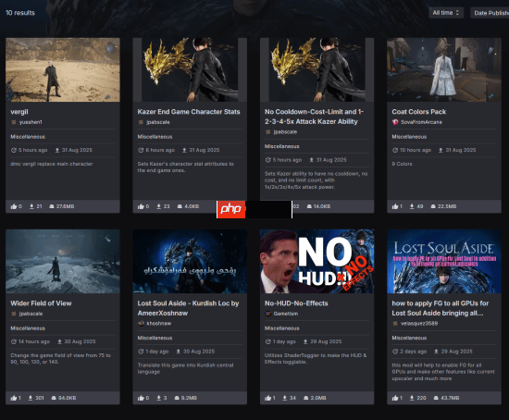
Task: Click the file size icon on Wider Field of View
Action: 54,398
